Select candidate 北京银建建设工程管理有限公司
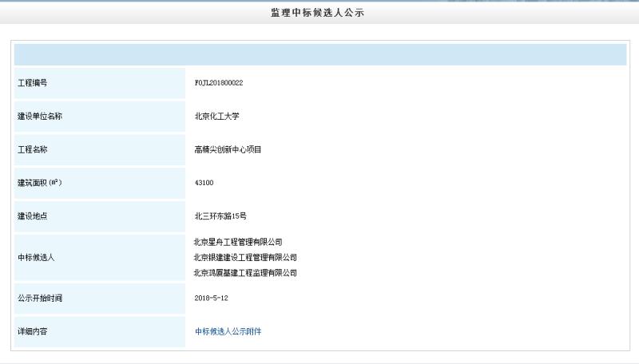Viewport: 639px width, 364px height. 244,257
